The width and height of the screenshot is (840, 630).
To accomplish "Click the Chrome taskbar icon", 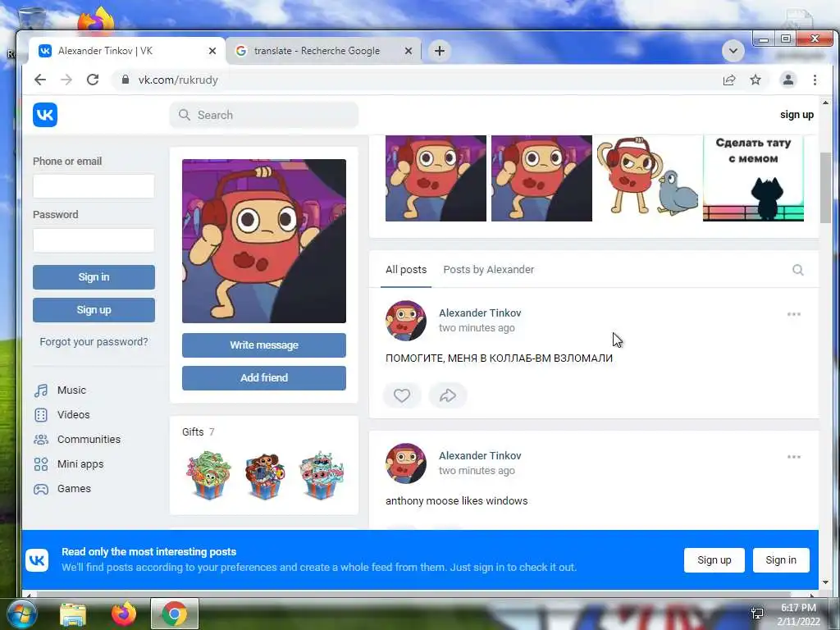I will pyautogui.click(x=175, y=614).
